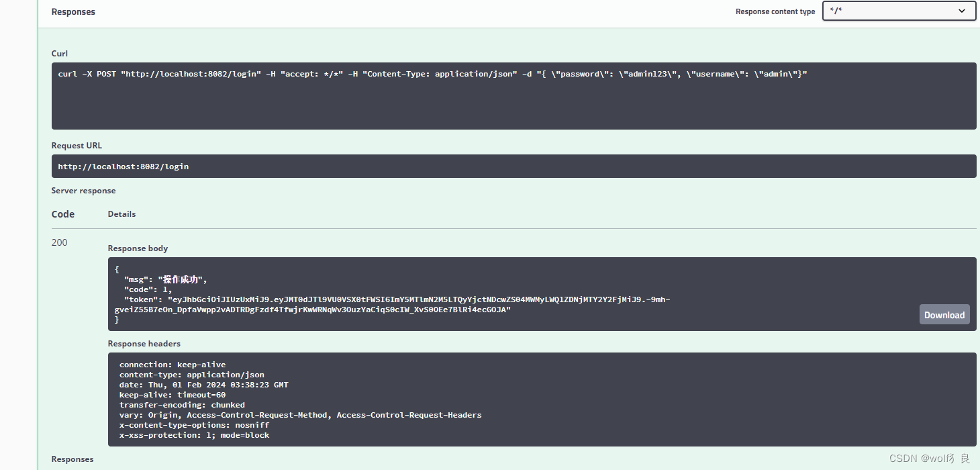This screenshot has height=470, width=980.
Task: Open the Response content type dropdown
Action: coord(898,11)
